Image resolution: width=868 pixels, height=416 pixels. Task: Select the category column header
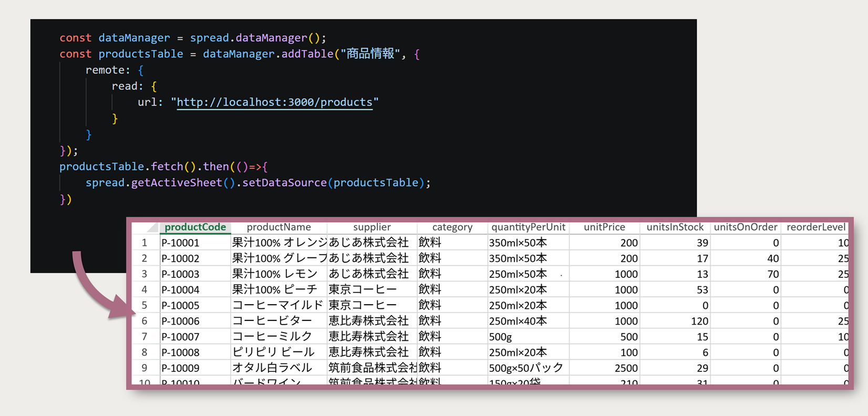452,227
